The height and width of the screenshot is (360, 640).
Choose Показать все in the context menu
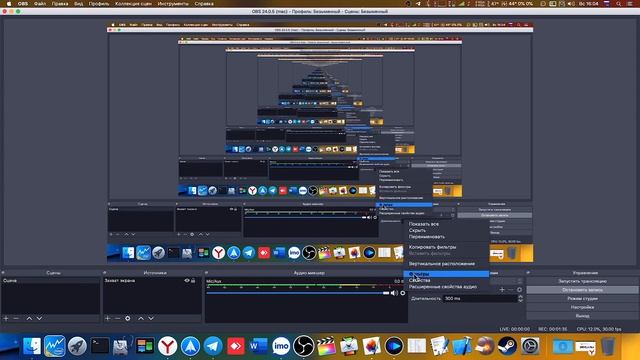pyautogui.click(x=446, y=224)
